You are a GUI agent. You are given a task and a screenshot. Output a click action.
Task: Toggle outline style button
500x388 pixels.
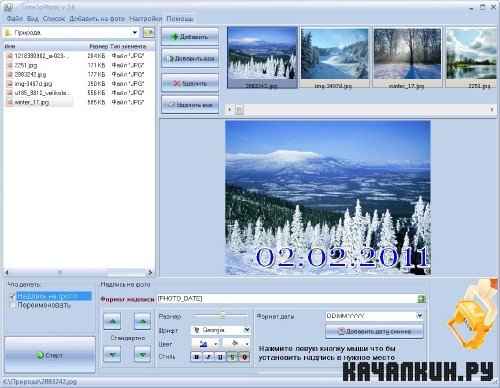tap(244, 357)
